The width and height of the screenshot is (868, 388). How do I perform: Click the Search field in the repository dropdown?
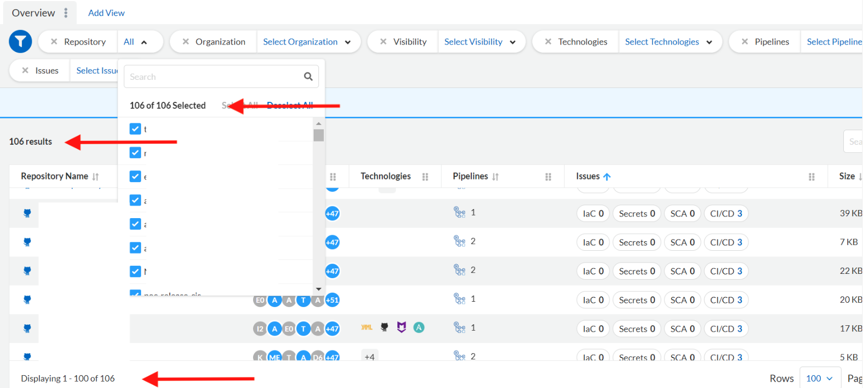221,77
